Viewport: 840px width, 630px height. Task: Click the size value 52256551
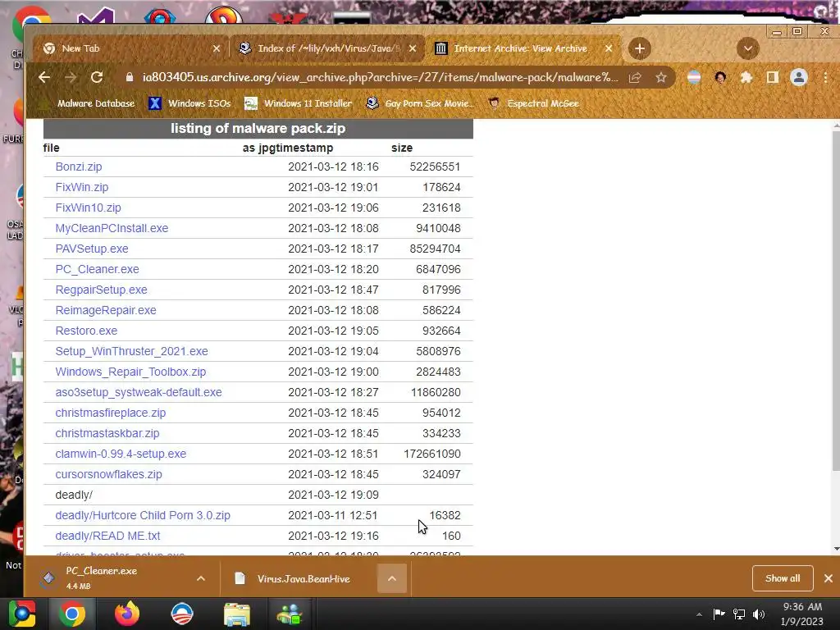pos(435,167)
